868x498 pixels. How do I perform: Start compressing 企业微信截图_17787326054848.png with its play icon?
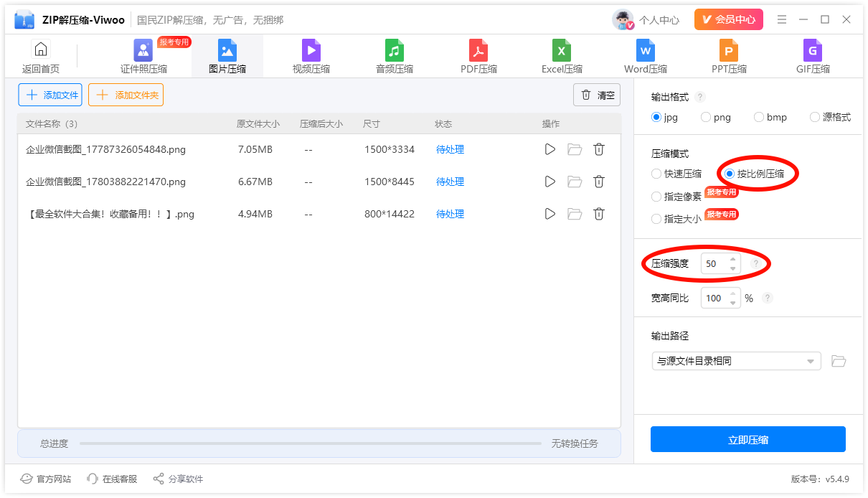tap(550, 149)
